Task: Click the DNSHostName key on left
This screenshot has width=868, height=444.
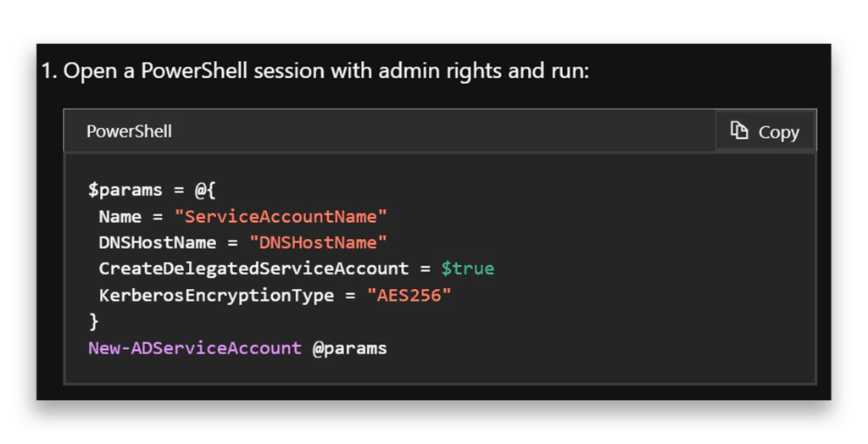Action: (157, 242)
